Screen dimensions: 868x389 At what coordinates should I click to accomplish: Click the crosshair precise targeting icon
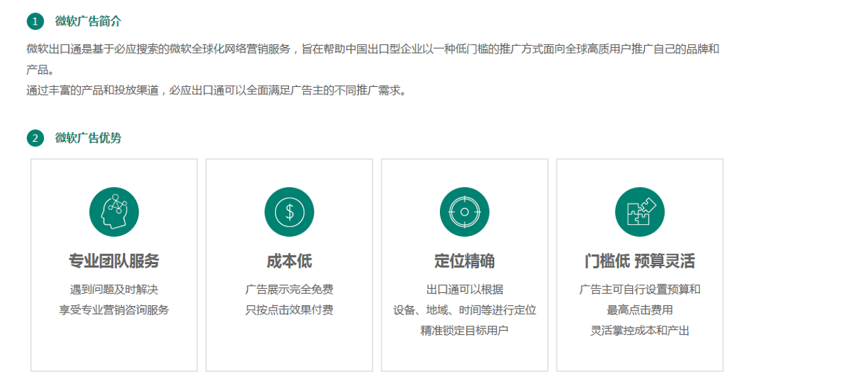465,212
